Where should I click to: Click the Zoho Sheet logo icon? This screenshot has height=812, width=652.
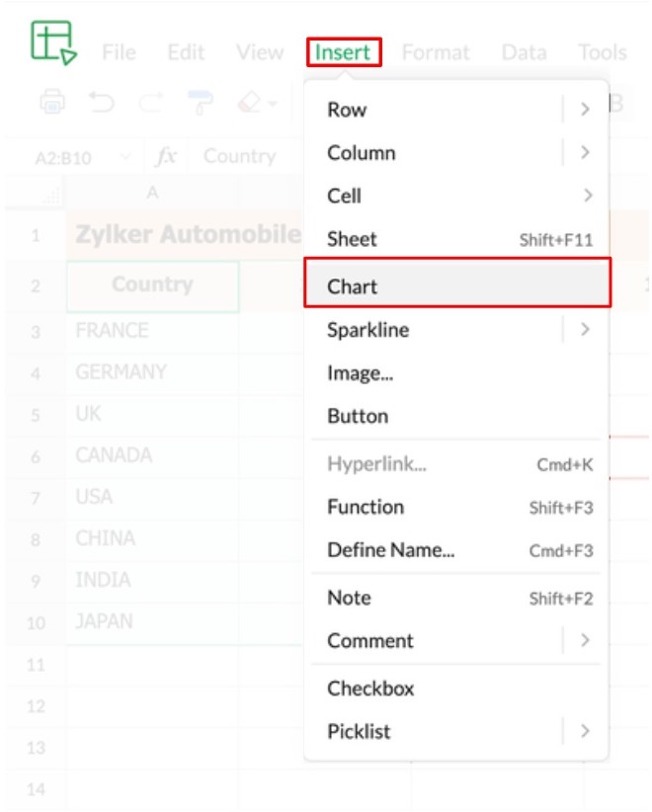tap(53, 43)
